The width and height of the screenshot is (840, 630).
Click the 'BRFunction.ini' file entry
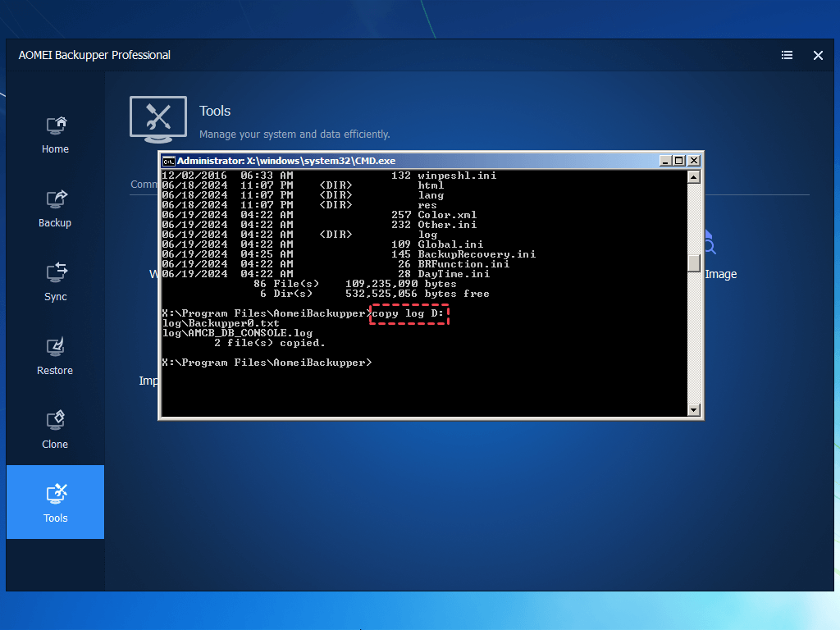tap(464, 264)
